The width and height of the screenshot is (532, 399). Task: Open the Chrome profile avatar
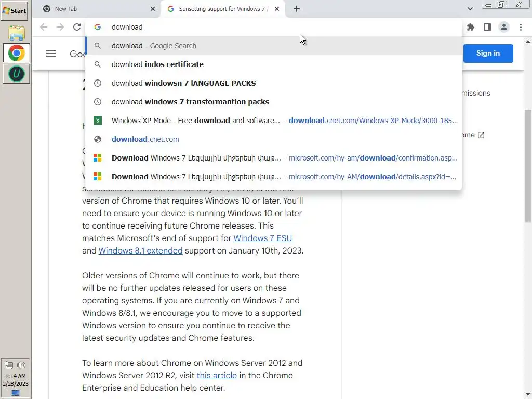coord(504,27)
